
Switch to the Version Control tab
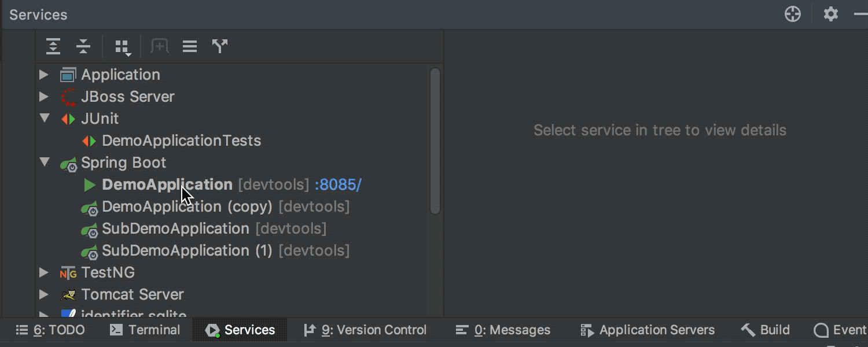pyautogui.click(x=365, y=330)
